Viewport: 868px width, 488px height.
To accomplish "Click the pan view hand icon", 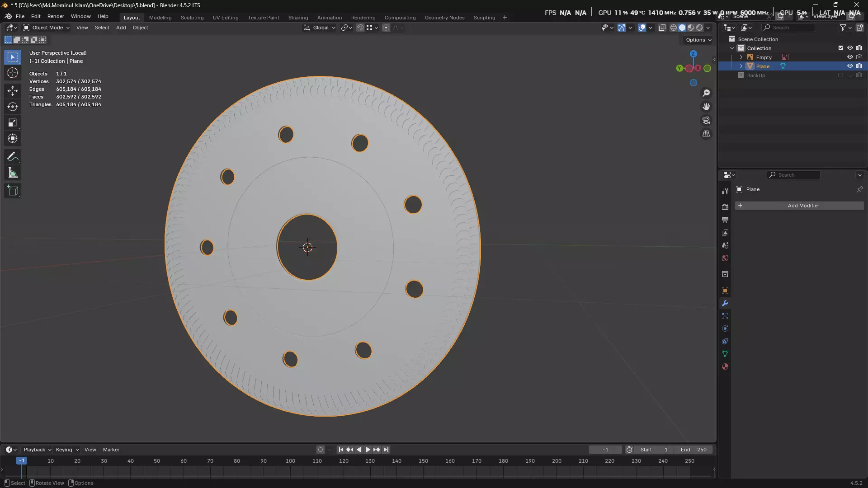I will (x=706, y=107).
